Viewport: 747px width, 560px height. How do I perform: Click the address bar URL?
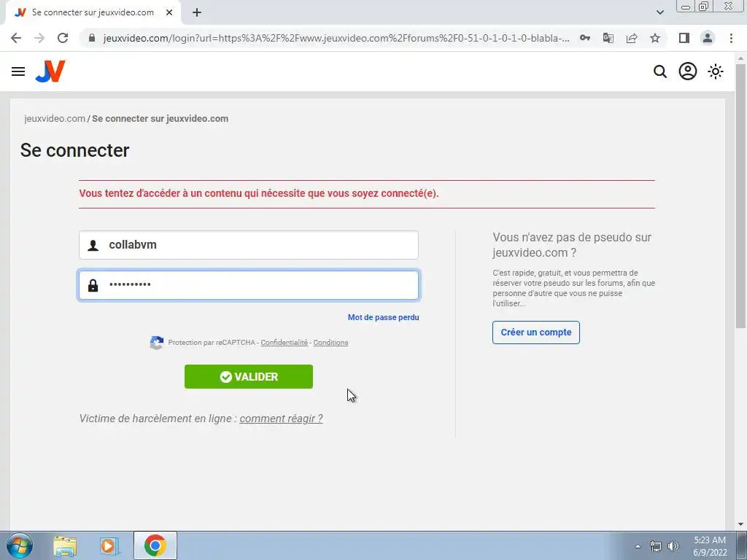coord(336,38)
